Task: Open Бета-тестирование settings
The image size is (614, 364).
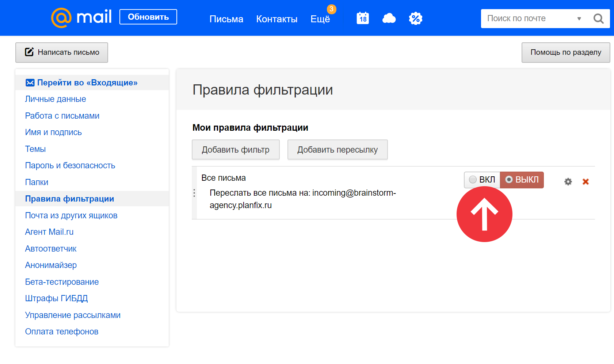Action: click(62, 282)
